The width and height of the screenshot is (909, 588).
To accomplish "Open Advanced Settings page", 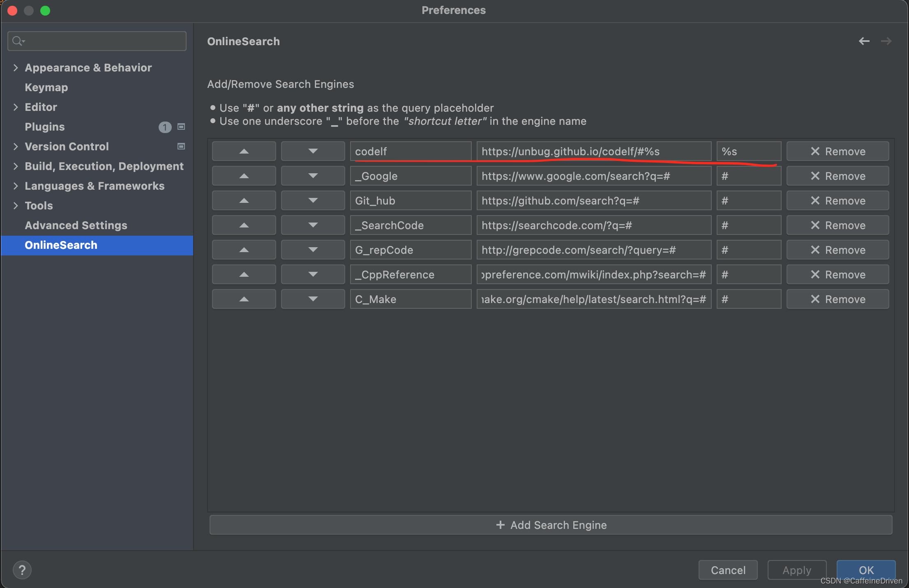I will tap(76, 225).
